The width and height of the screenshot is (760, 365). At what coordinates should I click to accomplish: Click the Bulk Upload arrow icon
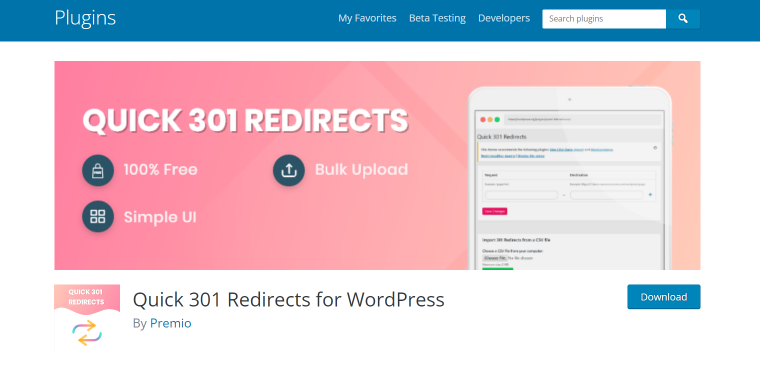289,171
